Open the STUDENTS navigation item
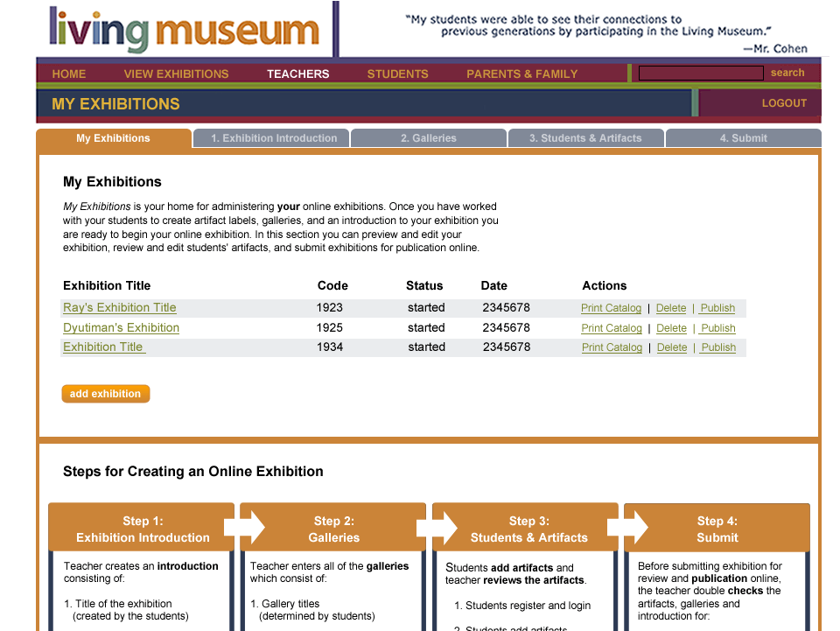 397,74
